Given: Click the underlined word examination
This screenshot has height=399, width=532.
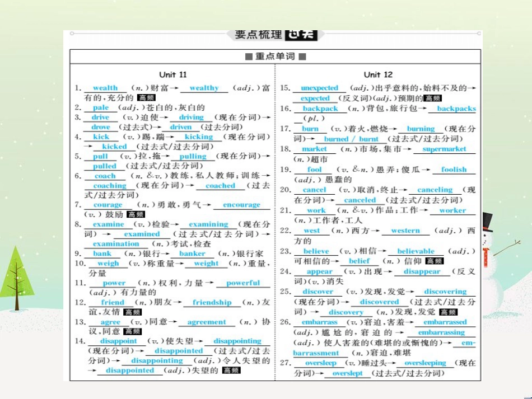Looking at the screenshot, I should tap(116, 243).
